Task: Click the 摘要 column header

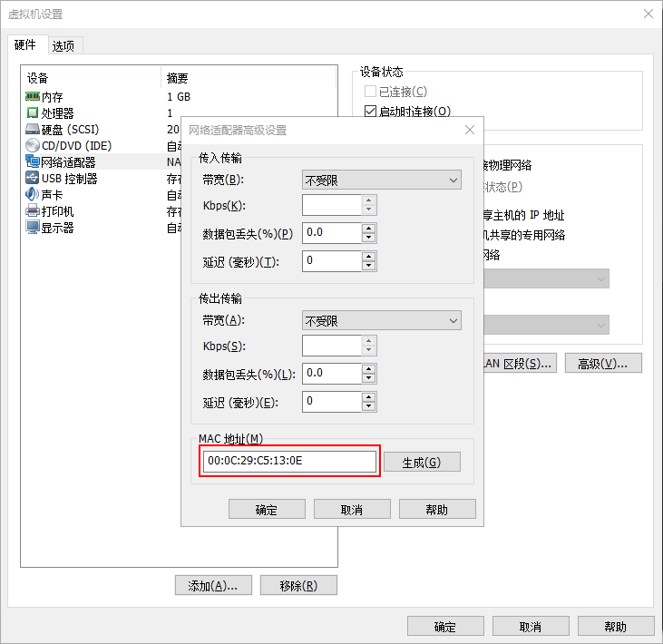Action: tap(249, 78)
